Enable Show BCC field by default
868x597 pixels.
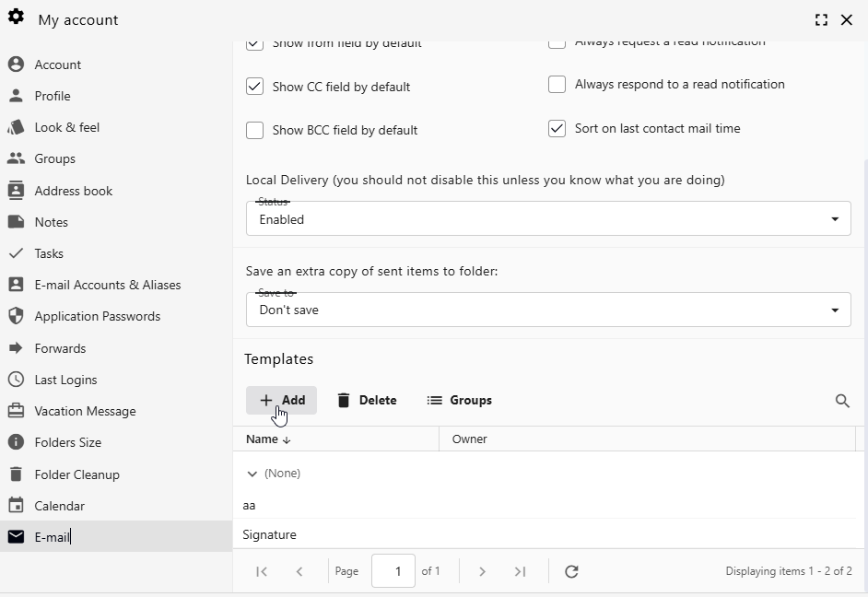tap(254, 130)
